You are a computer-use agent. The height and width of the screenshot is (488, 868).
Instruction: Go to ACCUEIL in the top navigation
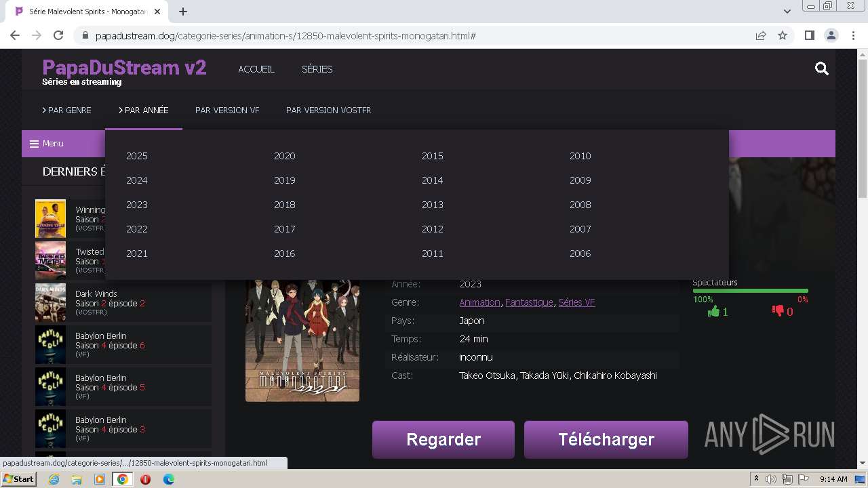pos(256,69)
